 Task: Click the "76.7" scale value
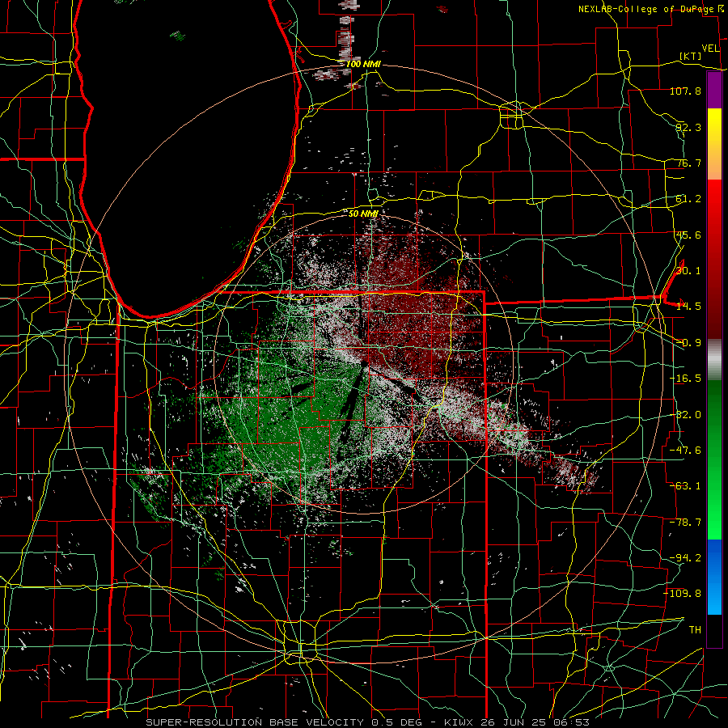click(x=688, y=163)
